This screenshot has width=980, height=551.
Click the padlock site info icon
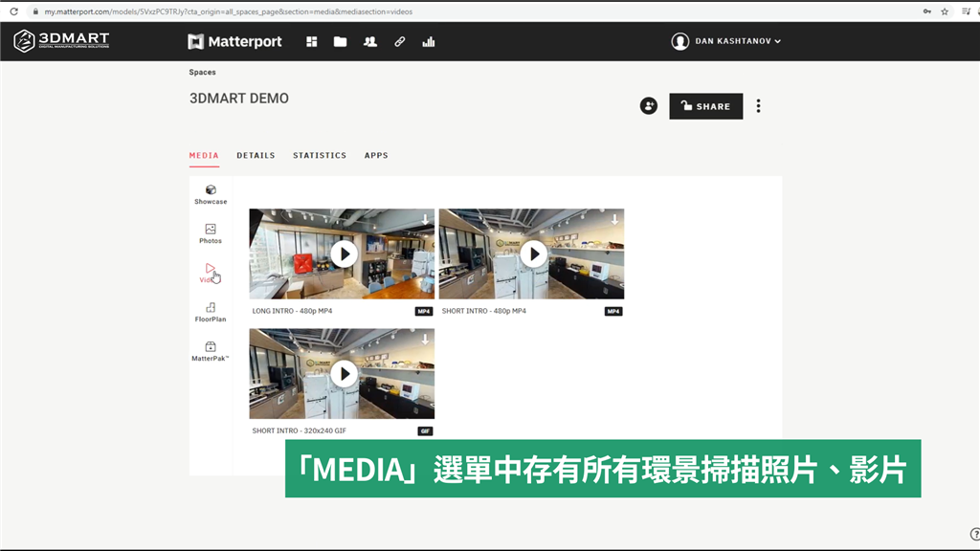coord(35,11)
